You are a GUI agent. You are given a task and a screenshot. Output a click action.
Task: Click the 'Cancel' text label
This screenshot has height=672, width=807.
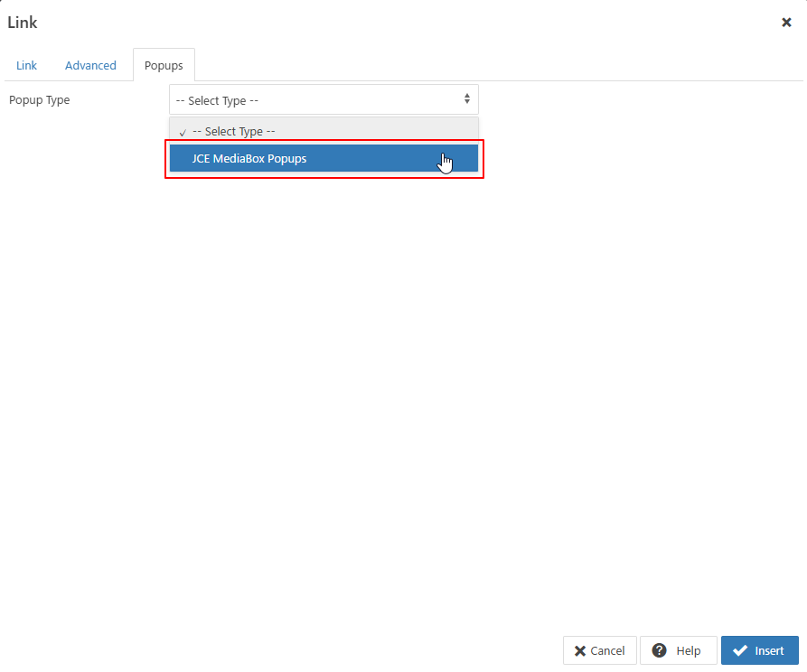tap(607, 651)
